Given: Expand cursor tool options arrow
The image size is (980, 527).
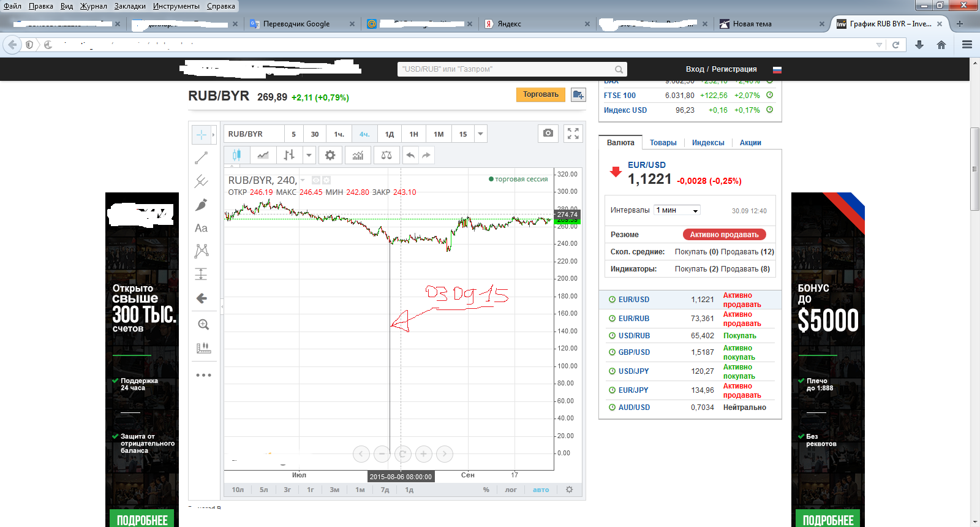Looking at the screenshot, I should pyautogui.click(x=213, y=134).
